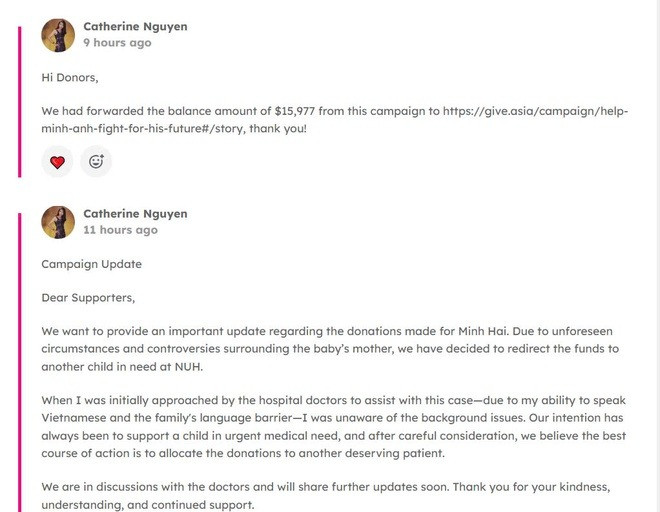Open the add emoji reaction picker
The width and height of the screenshot is (660, 512).
coord(96,161)
